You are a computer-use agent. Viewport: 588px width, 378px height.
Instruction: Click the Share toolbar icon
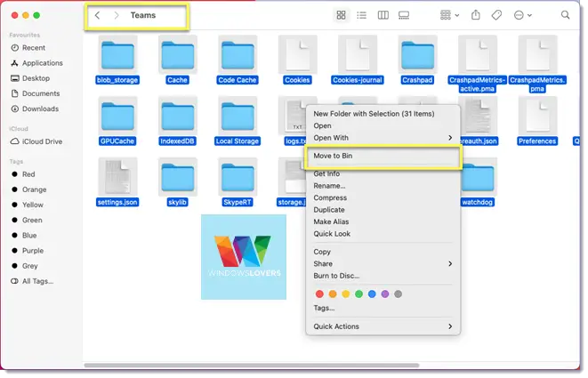click(476, 15)
